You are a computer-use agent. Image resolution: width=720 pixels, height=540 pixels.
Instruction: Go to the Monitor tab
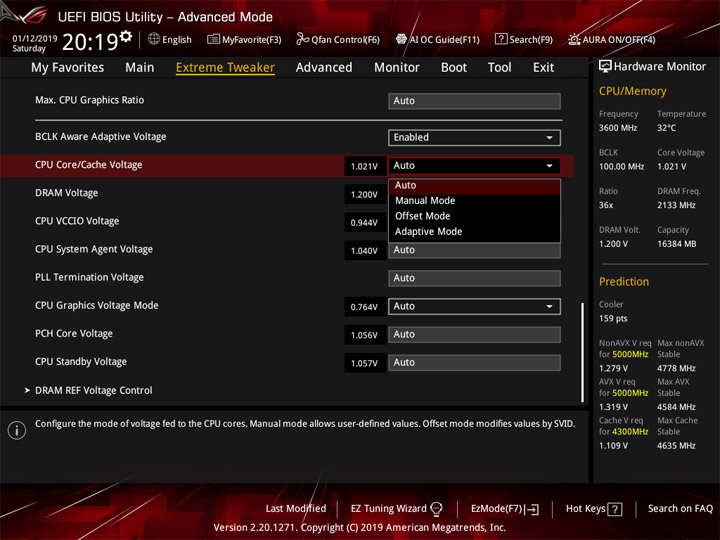(x=397, y=68)
